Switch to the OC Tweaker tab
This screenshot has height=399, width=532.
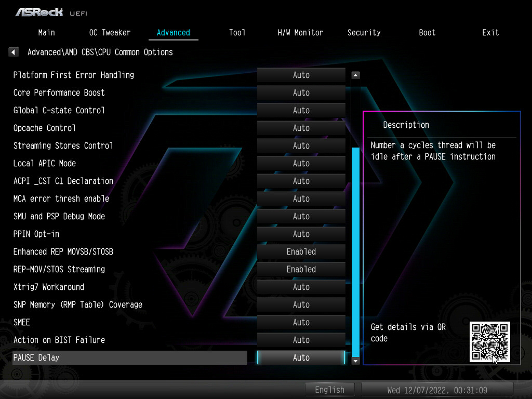(x=110, y=32)
